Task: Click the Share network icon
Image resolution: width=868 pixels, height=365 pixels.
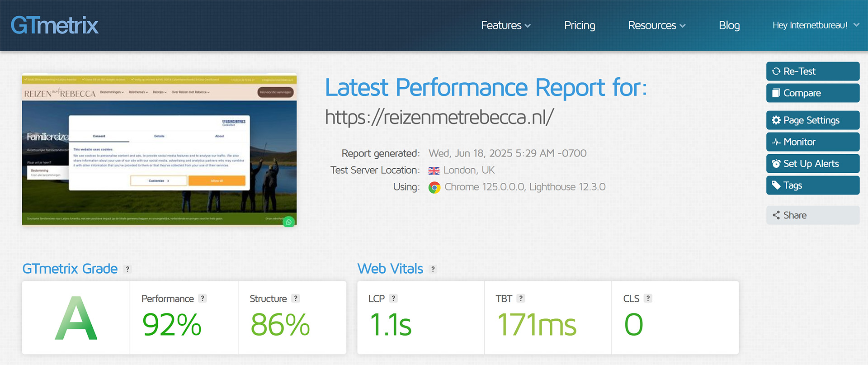Action: [776, 215]
